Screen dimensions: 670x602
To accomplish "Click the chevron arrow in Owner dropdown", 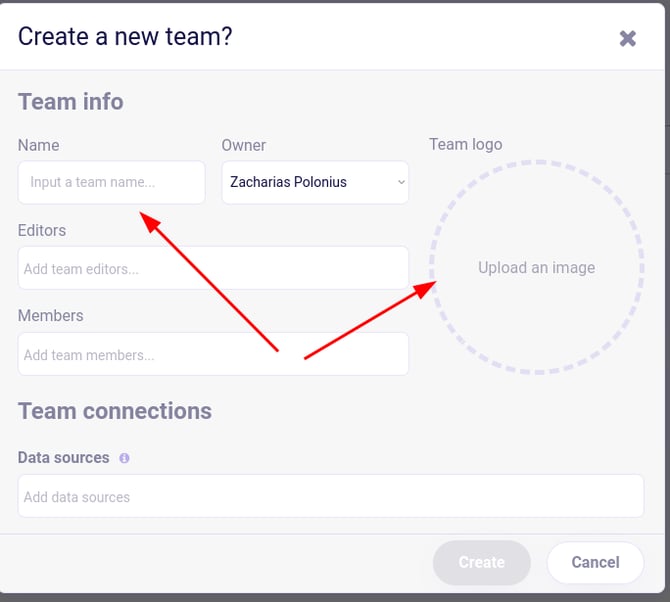I will pos(401,182).
